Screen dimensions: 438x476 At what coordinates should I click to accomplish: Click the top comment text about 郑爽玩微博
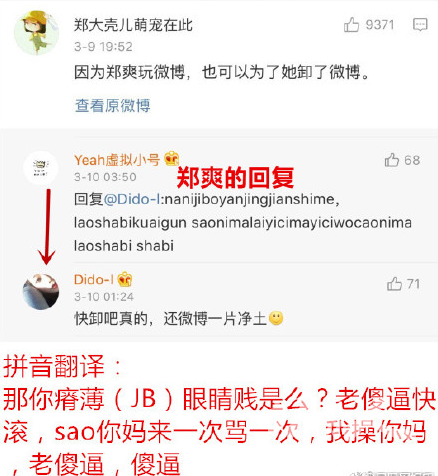point(222,72)
